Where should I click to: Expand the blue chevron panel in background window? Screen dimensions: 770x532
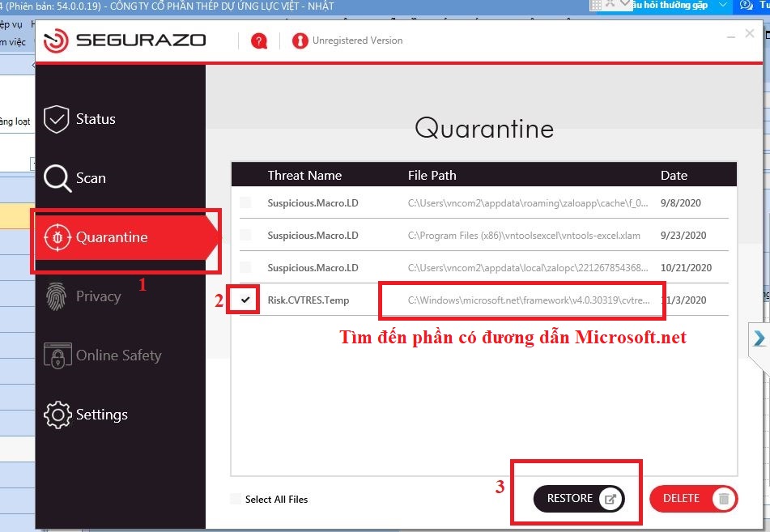coord(759,338)
